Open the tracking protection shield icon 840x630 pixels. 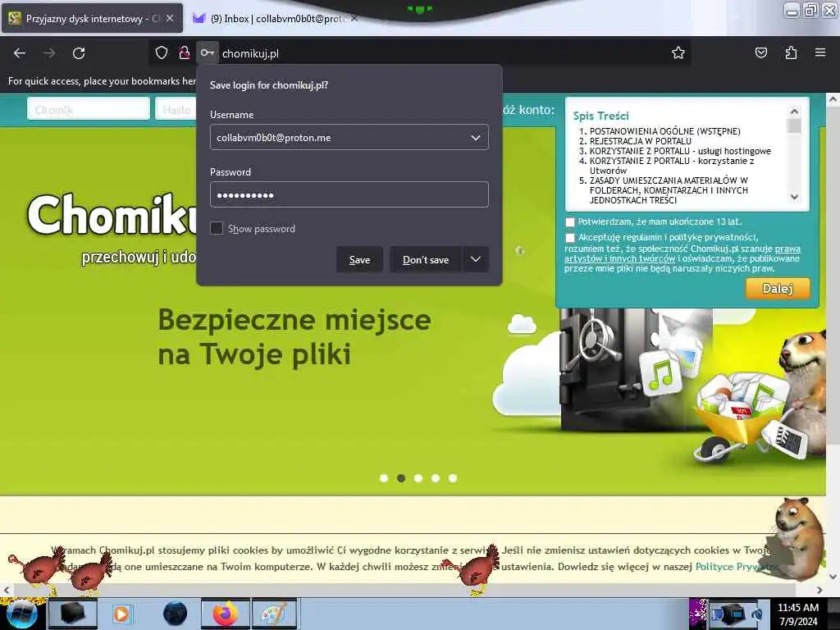pos(162,52)
